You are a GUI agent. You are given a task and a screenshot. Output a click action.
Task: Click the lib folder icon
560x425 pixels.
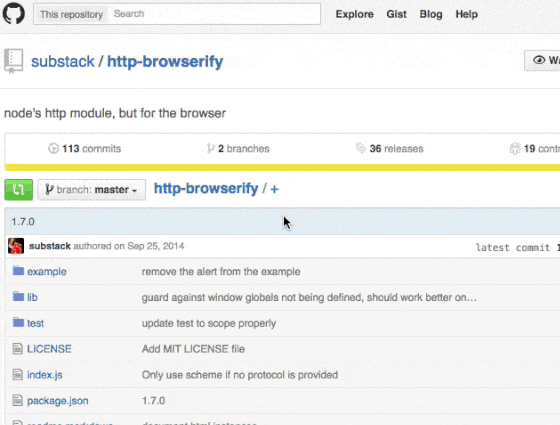(18, 296)
